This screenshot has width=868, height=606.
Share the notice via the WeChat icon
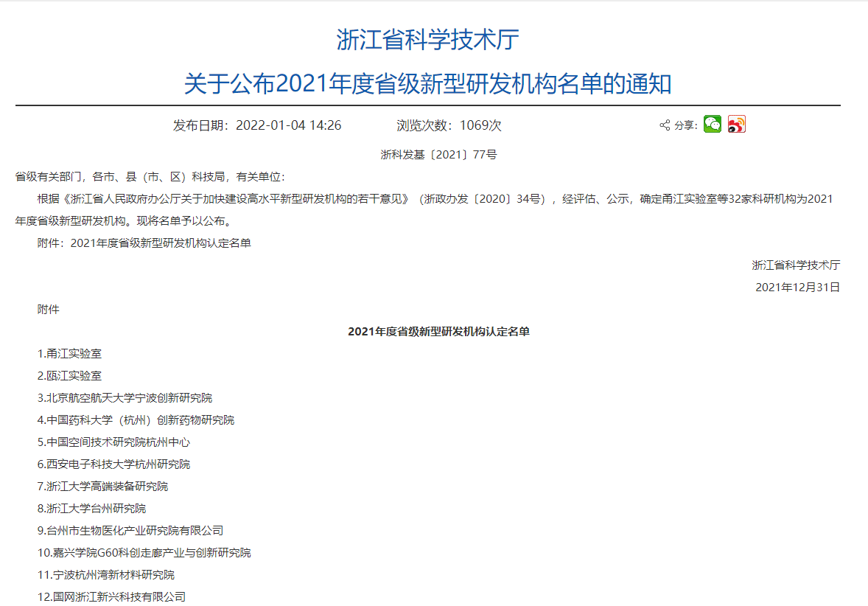713,124
